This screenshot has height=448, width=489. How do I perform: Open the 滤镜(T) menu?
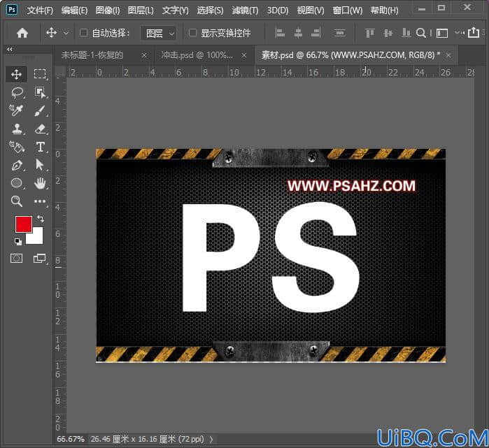(x=245, y=10)
